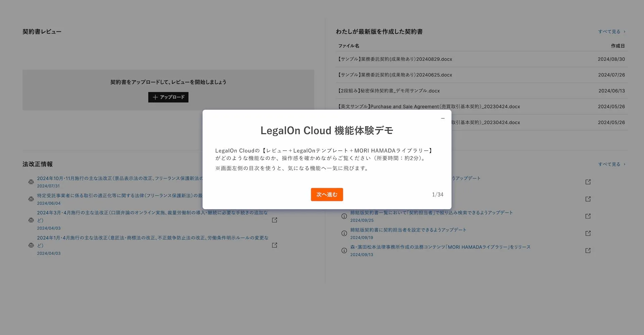Click 次へ進む button in the demo dialog

[327, 195]
